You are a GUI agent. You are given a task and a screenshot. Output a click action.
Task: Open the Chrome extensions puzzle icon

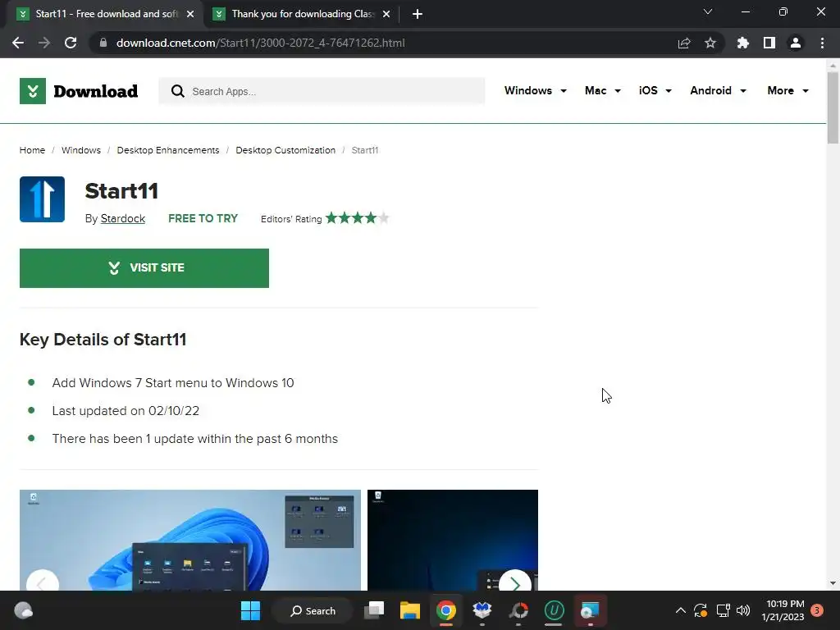(x=743, y=43)
